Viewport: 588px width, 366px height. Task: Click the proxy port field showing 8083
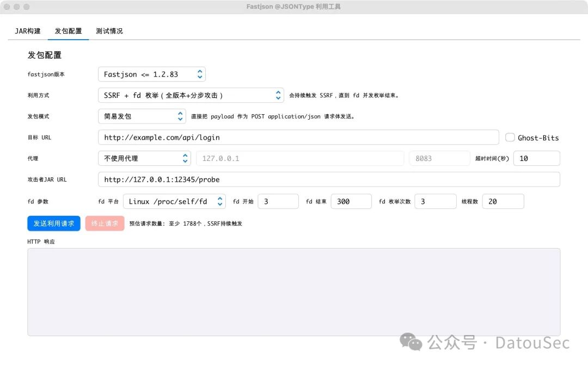(x=439, y=158)
